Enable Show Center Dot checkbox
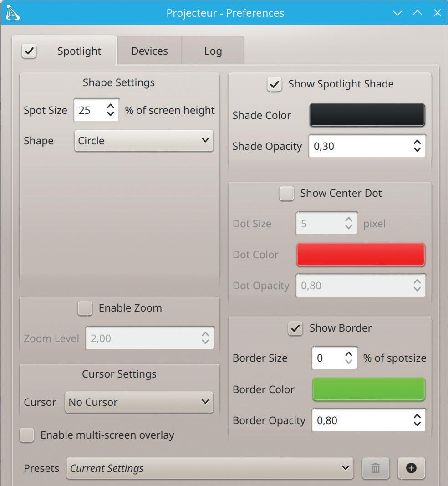This screenshot has width=448, height=486. click(x=286, y=194)
